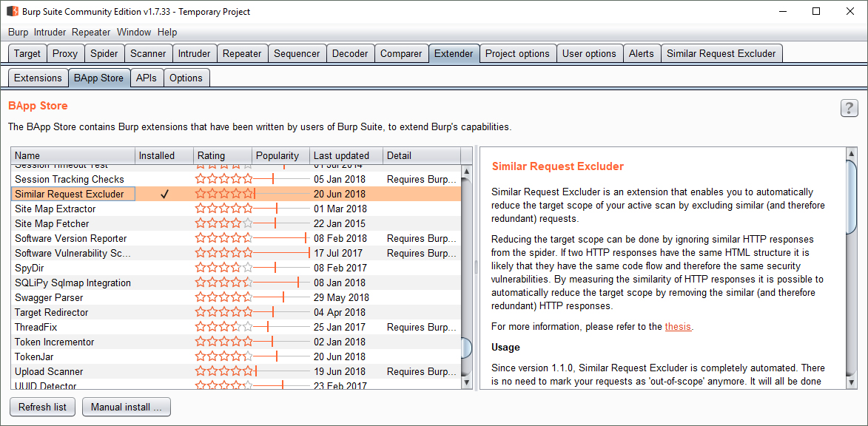Open the Intruder menu in menu bar
868x426 pixels.
coord(50,32)
